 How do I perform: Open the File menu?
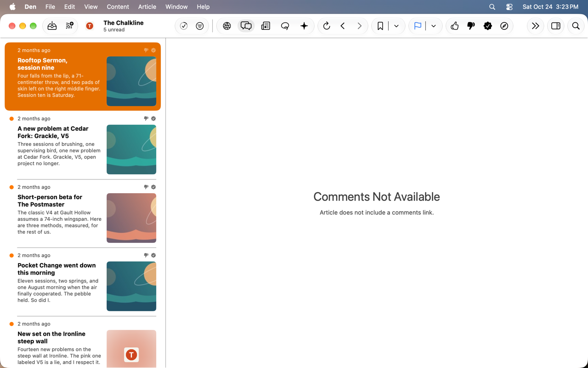[x=50, y=7]
